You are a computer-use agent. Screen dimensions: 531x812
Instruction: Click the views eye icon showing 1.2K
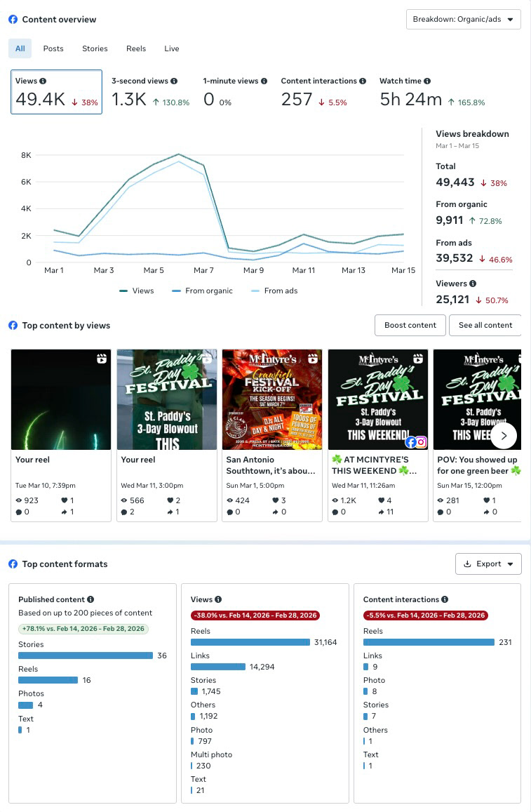click(x=335, y=500)
